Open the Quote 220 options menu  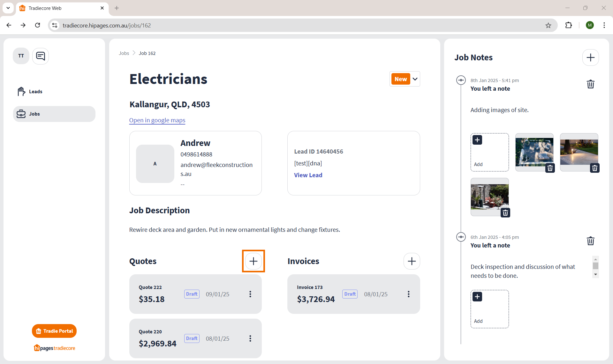250,338
